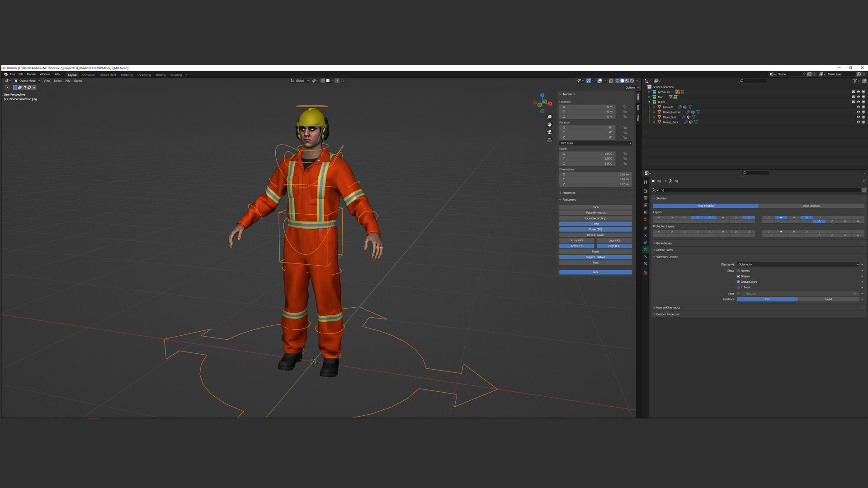Select solid viewport shading mode
The height and width of the screenshot is (488, 868).
[x=622, y=81]
